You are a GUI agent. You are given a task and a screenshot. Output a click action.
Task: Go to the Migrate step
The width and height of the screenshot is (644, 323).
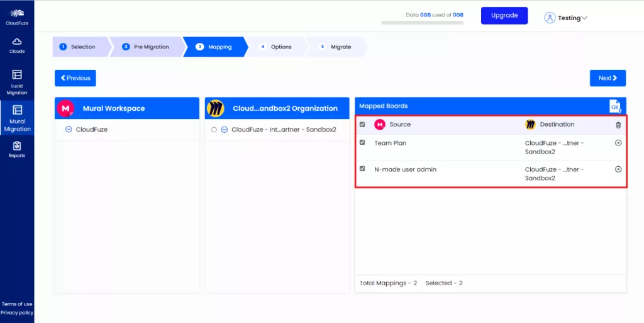pyautogui.click(x=336, y=47)
